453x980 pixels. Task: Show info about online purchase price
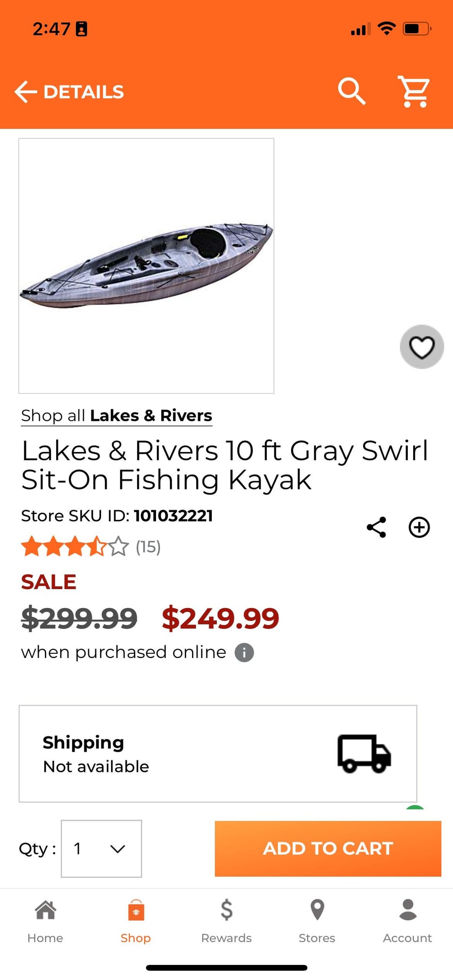244,652
